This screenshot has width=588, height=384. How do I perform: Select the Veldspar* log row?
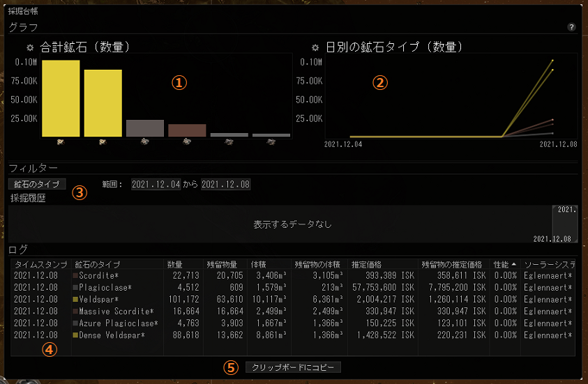(x=293, y=300)
